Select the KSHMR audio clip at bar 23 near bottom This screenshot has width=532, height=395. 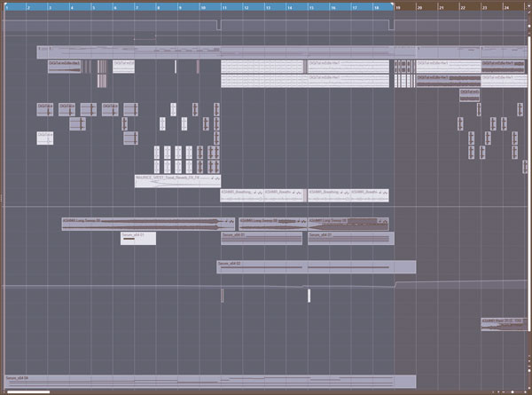pos(504,324)
